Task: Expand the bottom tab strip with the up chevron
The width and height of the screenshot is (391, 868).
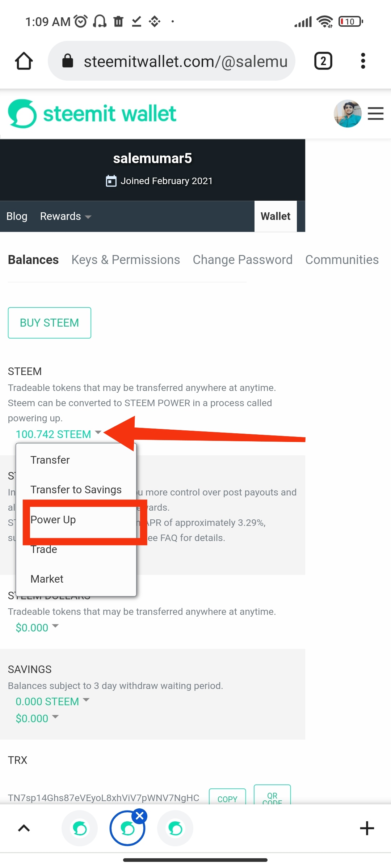Action: [x=24, y=828]
